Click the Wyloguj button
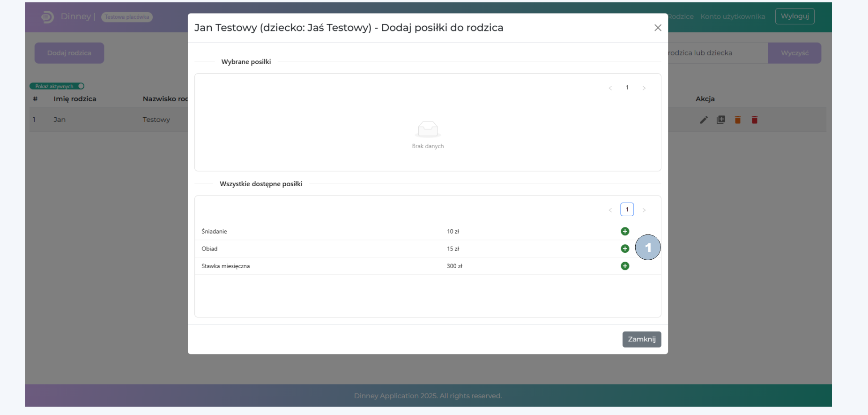 click(794, 16)
